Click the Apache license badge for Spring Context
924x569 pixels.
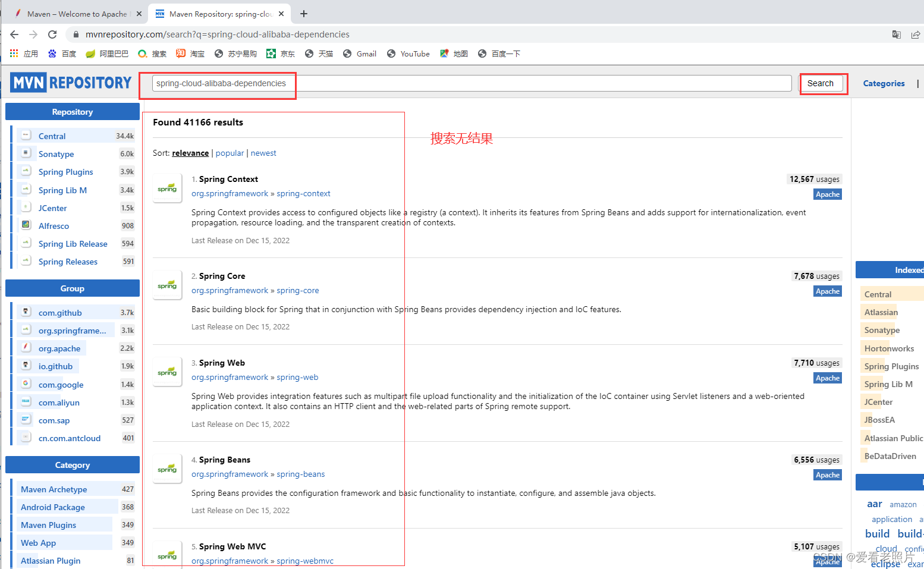tap(828, 194)
